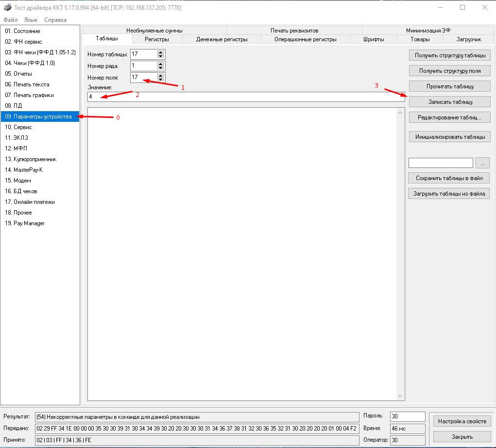
Task: Click the browse ellipsis button
Action: pos(482,163)
